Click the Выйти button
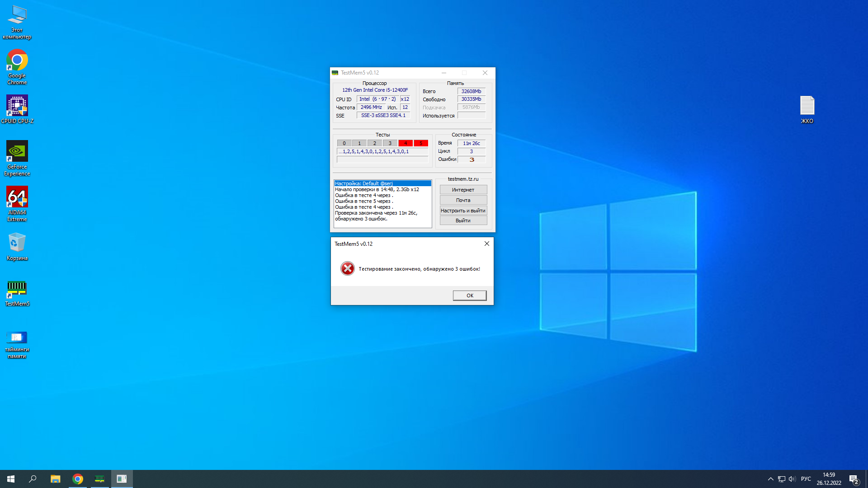868x488 pixels. [x=463, y=221]
